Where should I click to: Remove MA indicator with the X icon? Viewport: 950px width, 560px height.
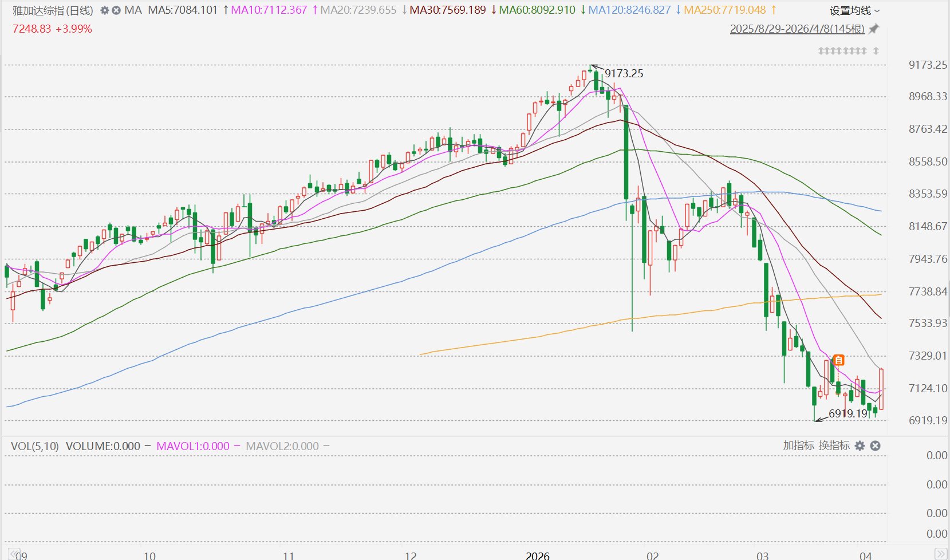pos(116,10)
